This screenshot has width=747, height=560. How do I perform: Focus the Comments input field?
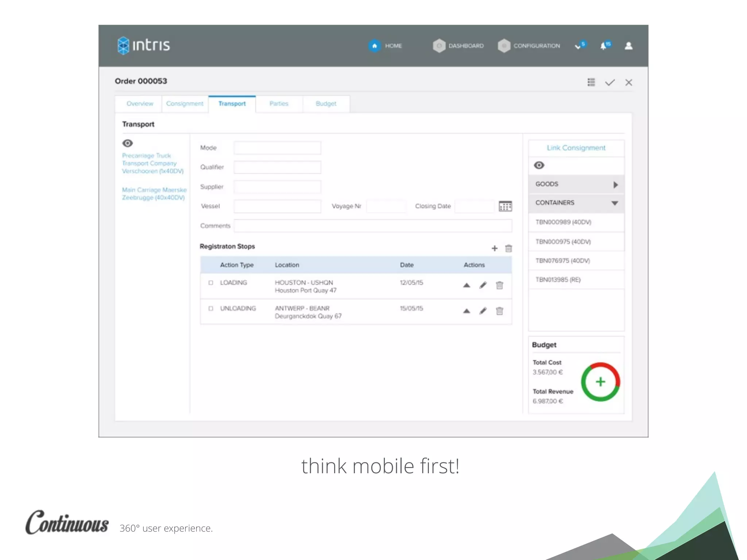click(x=373, y=226)
